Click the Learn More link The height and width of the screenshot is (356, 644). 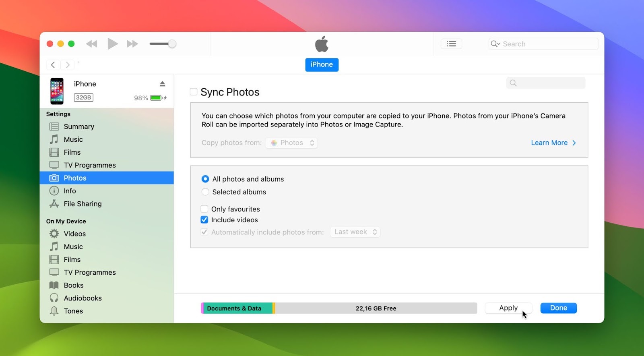point(553,143)
